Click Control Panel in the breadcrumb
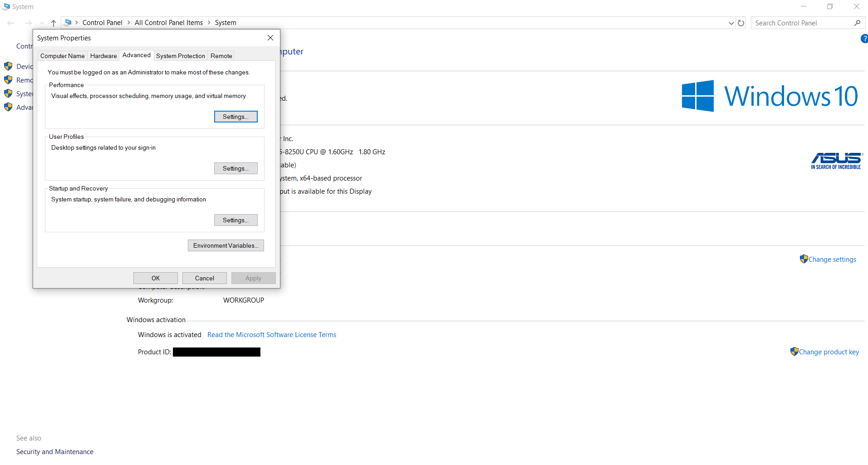This screenshot has width=868, height=465. (x=103, y=23)
